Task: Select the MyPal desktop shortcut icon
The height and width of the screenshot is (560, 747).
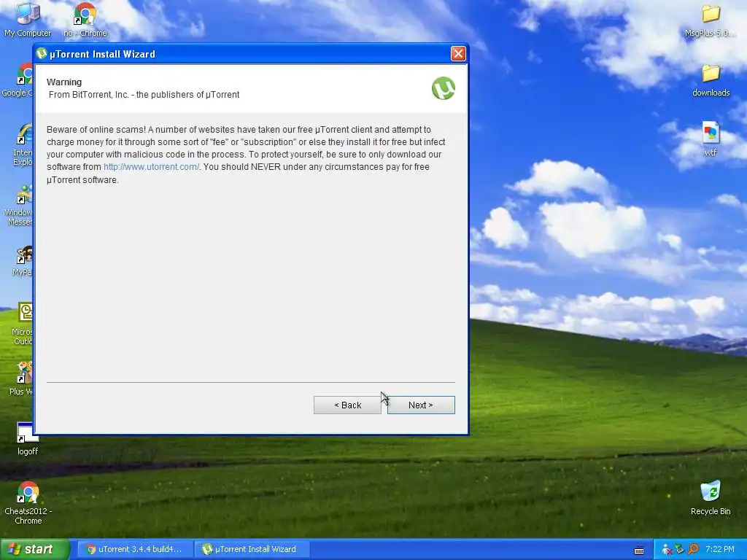Action: (23, 261)
